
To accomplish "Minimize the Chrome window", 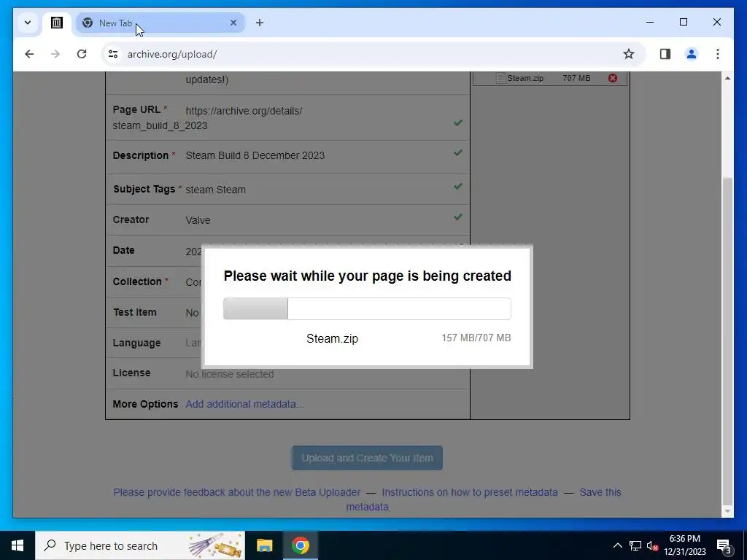I will (650, 22).
